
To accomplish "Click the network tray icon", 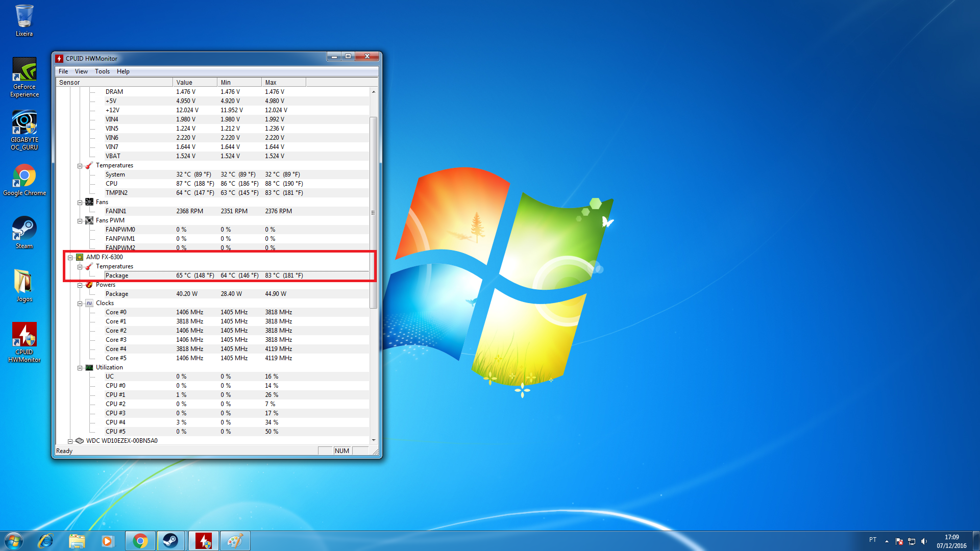I will click(912, 541).
